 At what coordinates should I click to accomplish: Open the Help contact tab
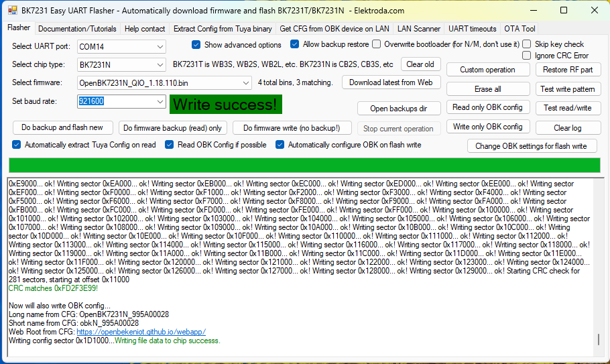(145, 29)
